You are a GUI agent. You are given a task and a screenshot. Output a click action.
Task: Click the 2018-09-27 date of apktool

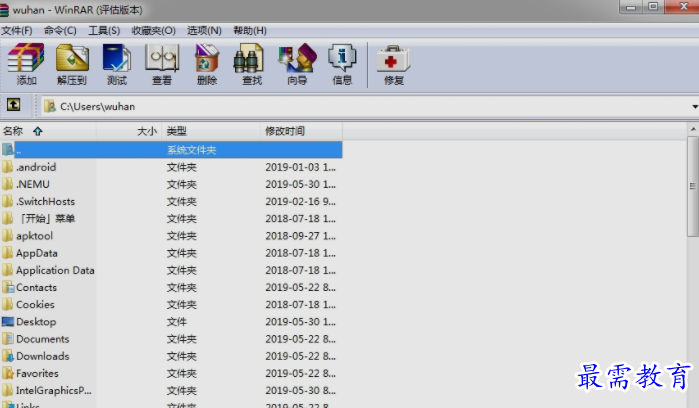[300, 236]
